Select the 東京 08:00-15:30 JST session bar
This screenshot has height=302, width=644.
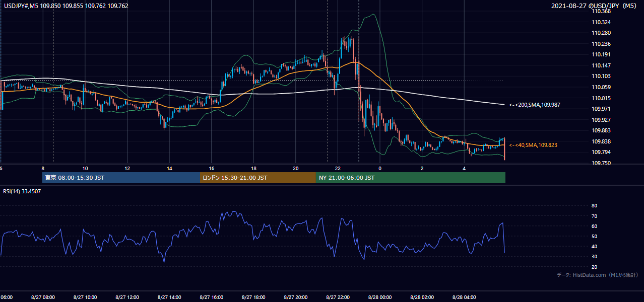121,178
